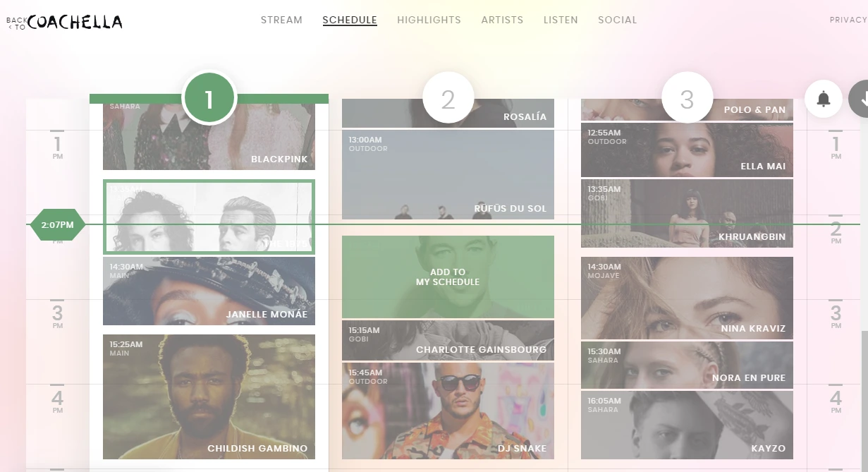Screen dimensions: 868x472
Task: Open the Nora En Pure set card
Action: 687,365
